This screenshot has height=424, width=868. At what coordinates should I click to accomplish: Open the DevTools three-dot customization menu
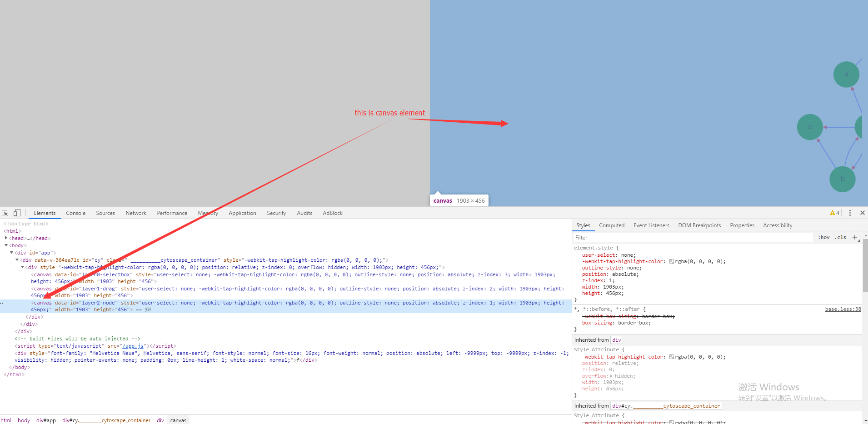850,213
